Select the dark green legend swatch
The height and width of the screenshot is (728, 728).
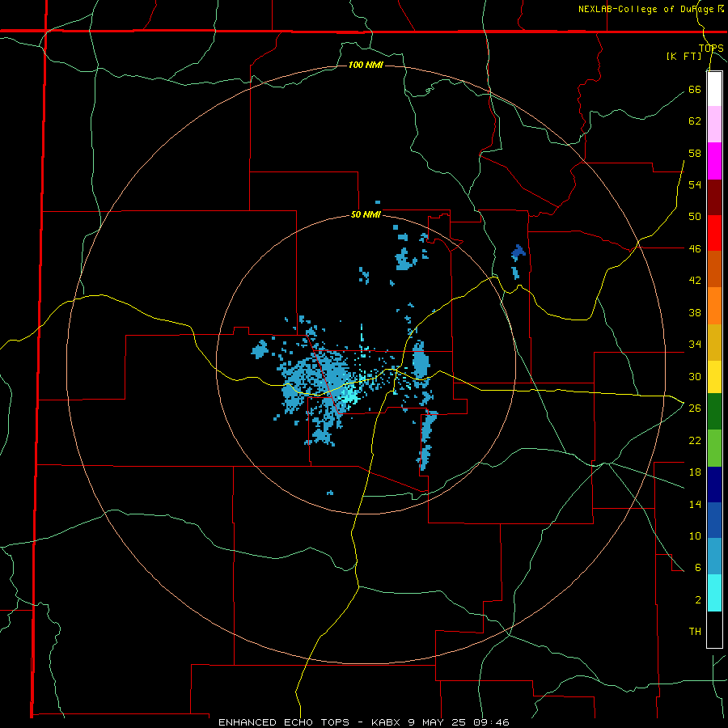coord(714,412)
